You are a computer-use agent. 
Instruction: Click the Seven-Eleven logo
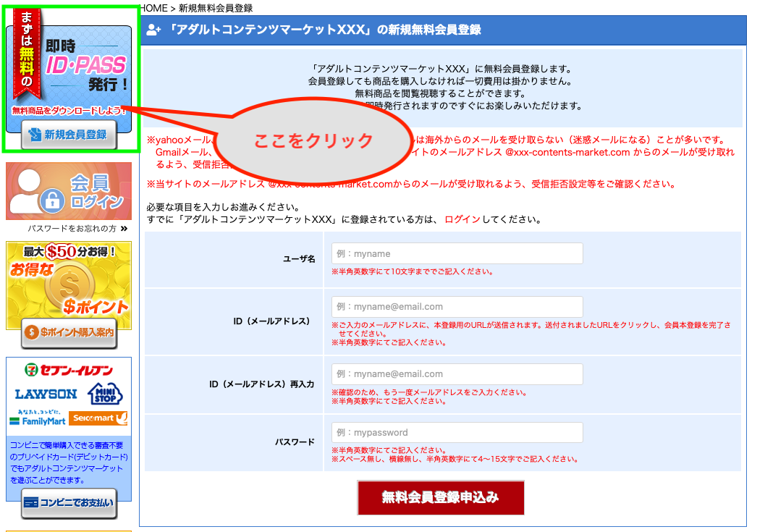click(69, 371)
